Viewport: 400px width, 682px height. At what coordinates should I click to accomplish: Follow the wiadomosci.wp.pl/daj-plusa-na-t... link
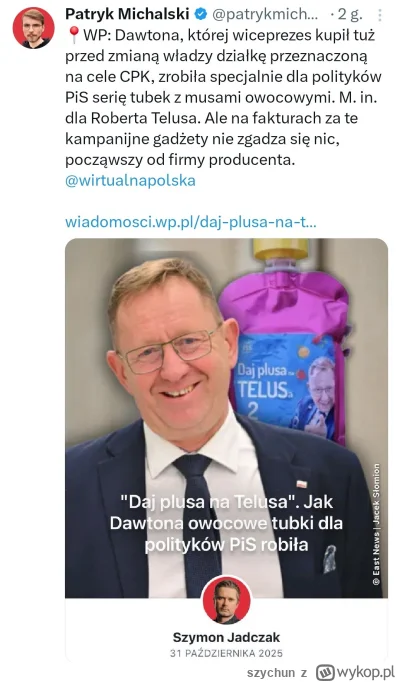click(190, 222)
